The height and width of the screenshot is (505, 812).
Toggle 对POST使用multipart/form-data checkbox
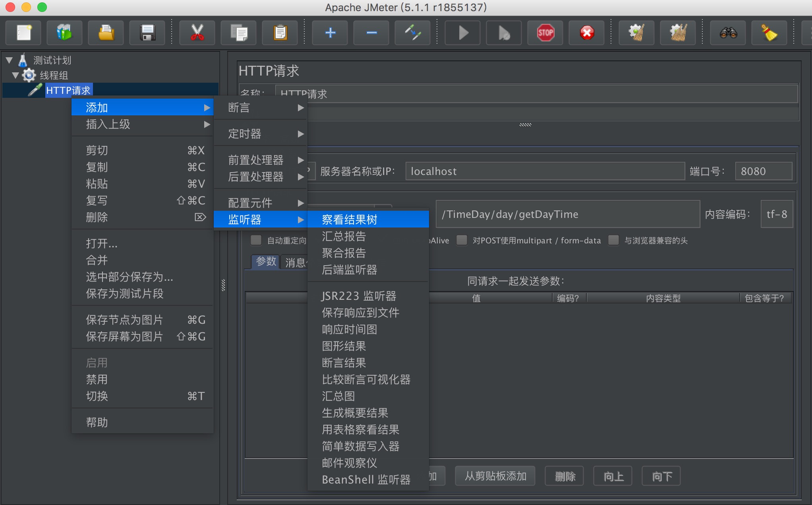462,240
